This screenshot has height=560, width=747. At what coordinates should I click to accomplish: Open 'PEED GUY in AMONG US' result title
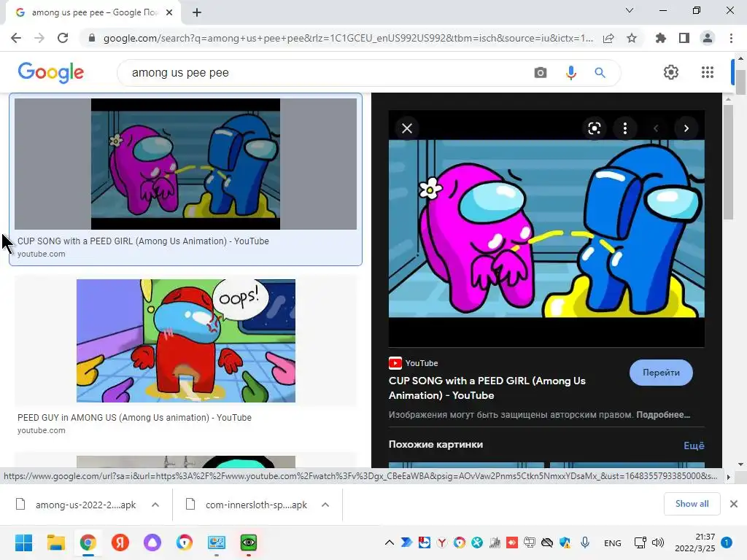pos(134,418)
